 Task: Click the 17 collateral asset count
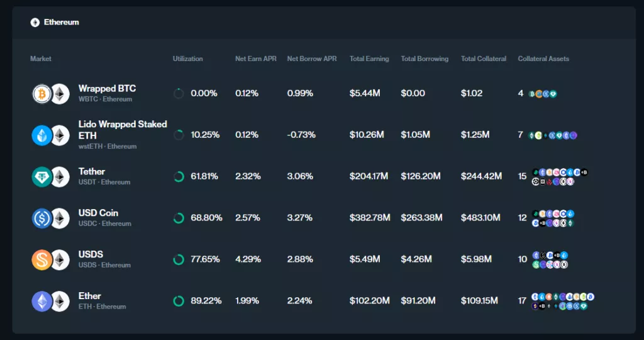tap(521, 301)
